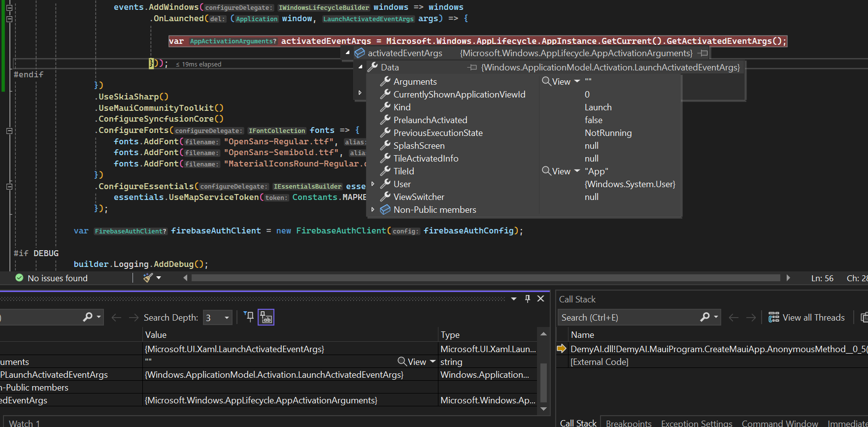The image size is (868, 427).
Task: Click watch search box next result arrow
Action: pos(134,318)
